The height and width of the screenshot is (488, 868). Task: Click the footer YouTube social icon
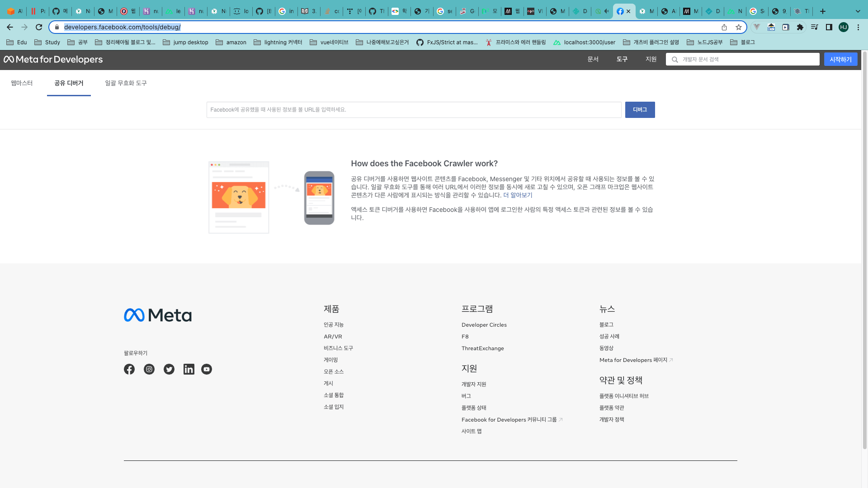tap(207, 369)
